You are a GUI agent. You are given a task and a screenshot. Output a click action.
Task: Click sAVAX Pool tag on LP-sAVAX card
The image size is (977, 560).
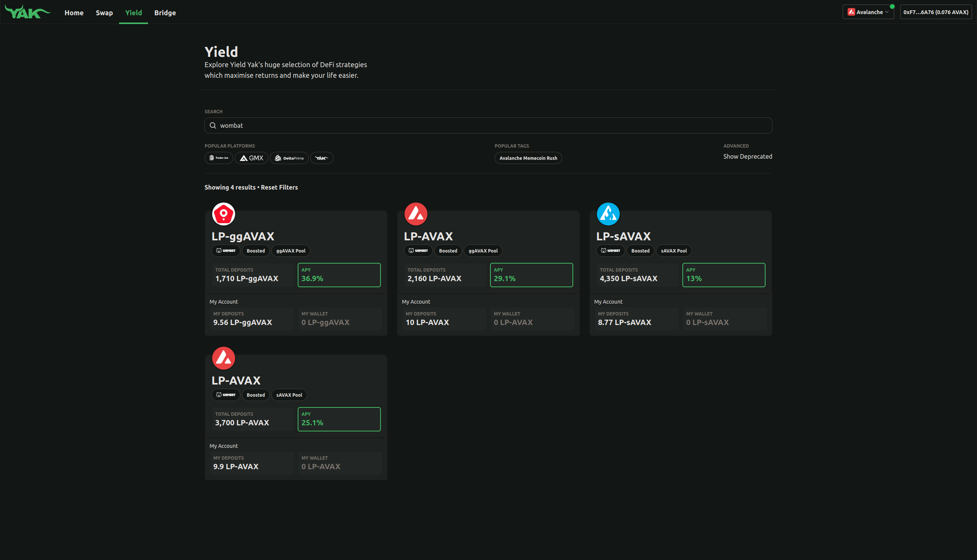point(674,251)
